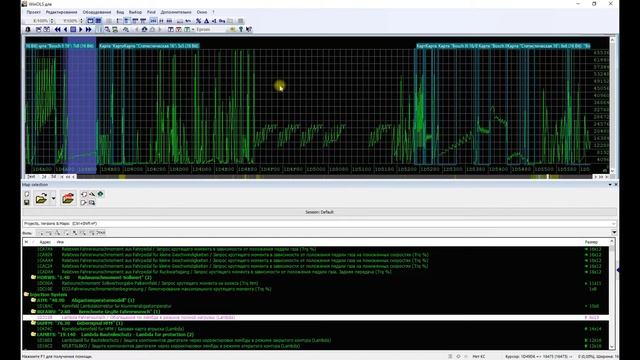Click the map list vertical scrollbar

point(612,294)
